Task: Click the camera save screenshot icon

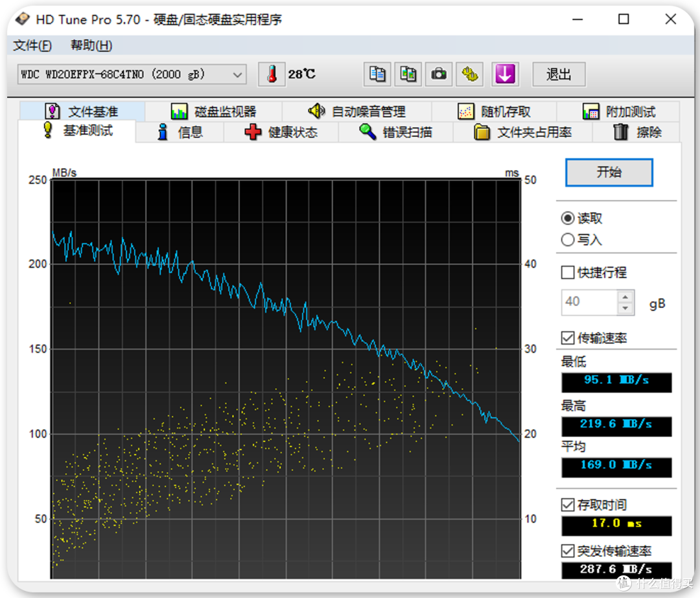Action: tap(439, 74)
